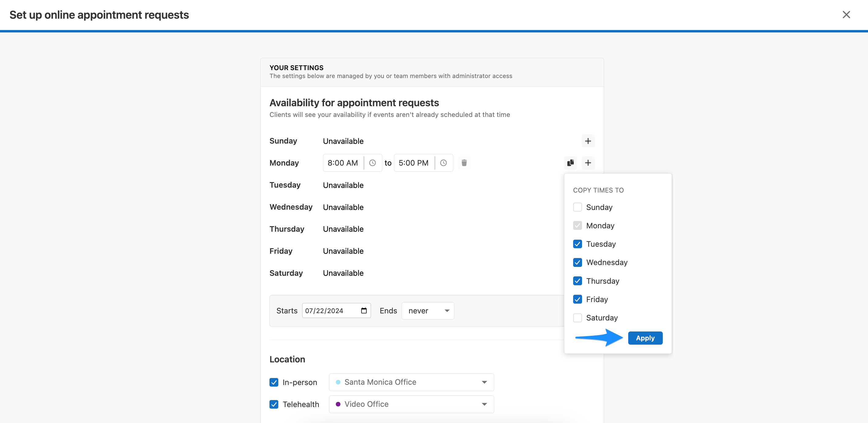Click the Saturday label in copy popup
868x423 pixels.
pyautogui.click(x=602, y=318)
